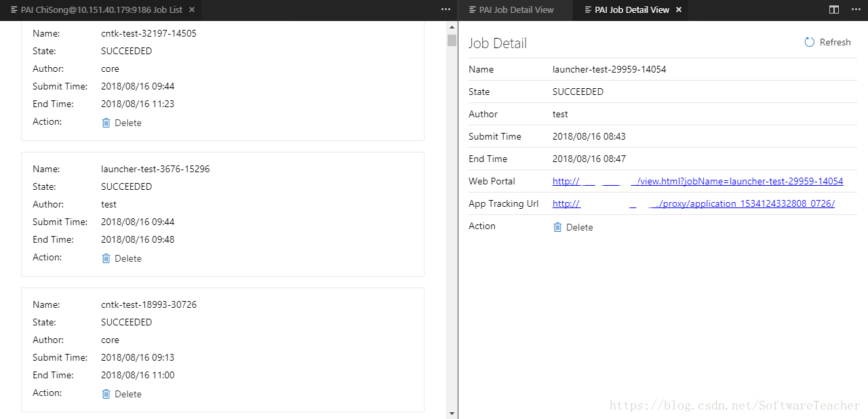Click author value test in Job Detail
This screenshot has width=868, height=419.
560,114
